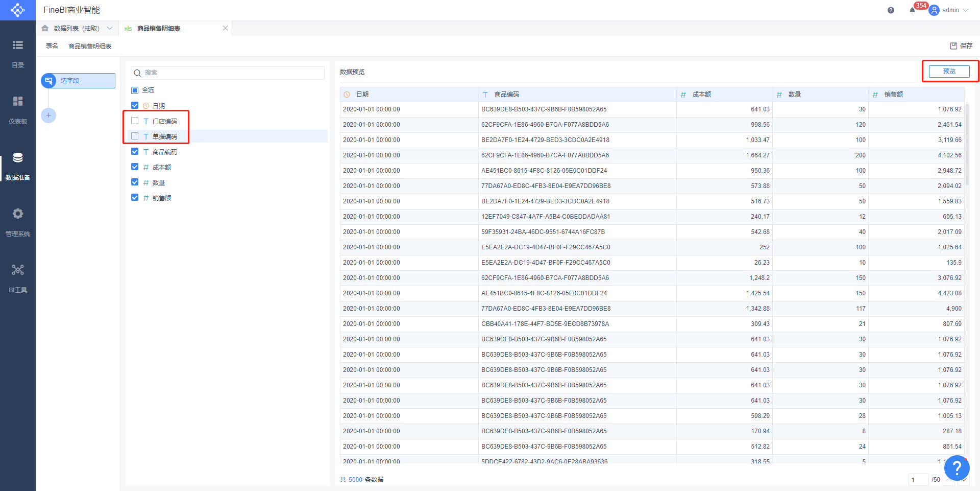
Task: Open the floating blue help bubble
Action: tap(957, 467)
